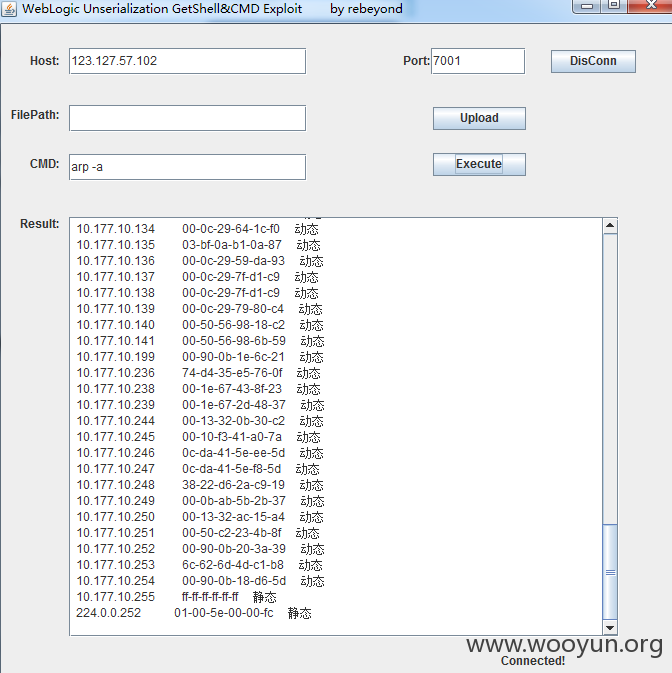Click the Result scrollbar up arrow
Viewport: 672px width, 673px height.
pyautogui.click(x=610, y=226)
